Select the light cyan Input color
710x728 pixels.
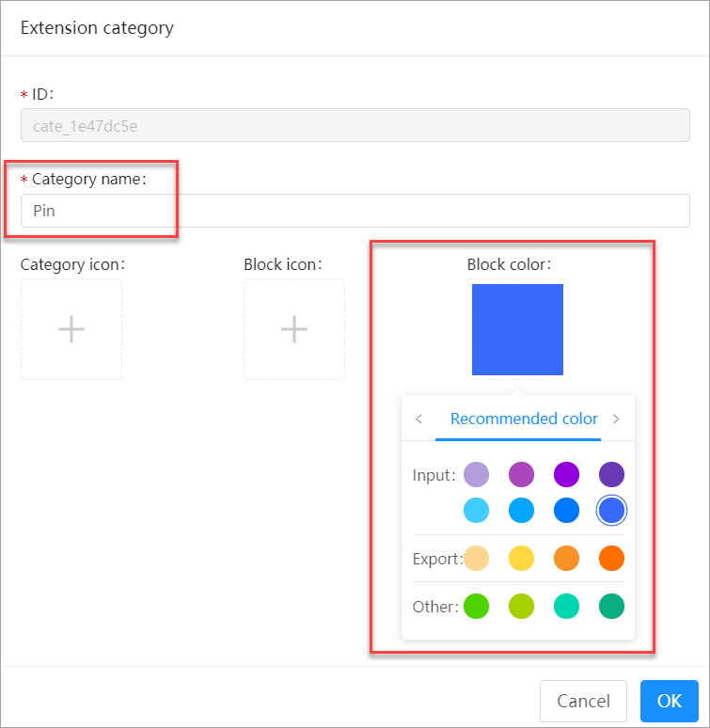476,511
